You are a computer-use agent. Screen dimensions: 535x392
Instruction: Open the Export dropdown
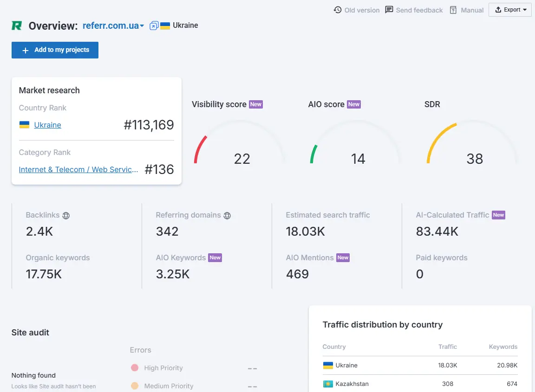510,10
